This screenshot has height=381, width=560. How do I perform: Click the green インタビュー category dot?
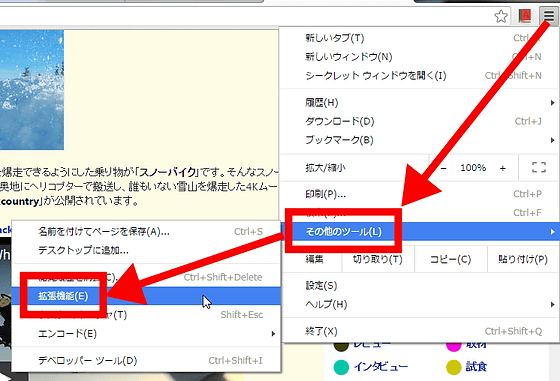point(341,367)
